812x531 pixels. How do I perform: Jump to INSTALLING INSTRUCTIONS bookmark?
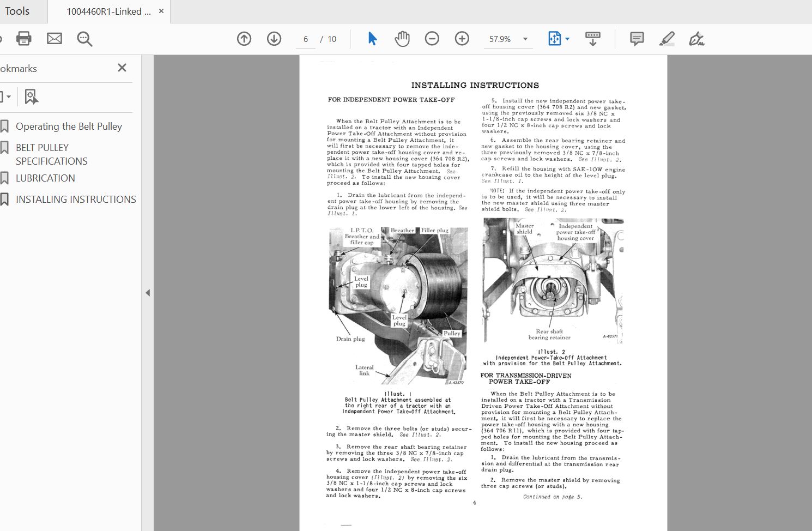[76, 200]
